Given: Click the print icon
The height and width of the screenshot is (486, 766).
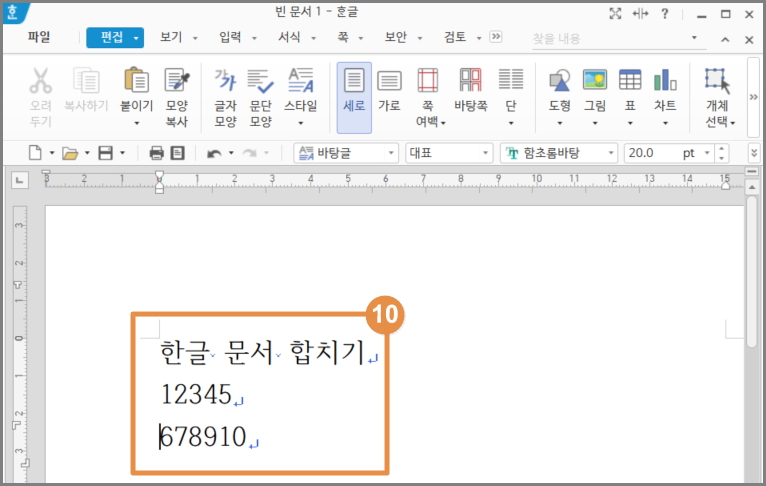Looking at the screenshot, I should 156,153.
